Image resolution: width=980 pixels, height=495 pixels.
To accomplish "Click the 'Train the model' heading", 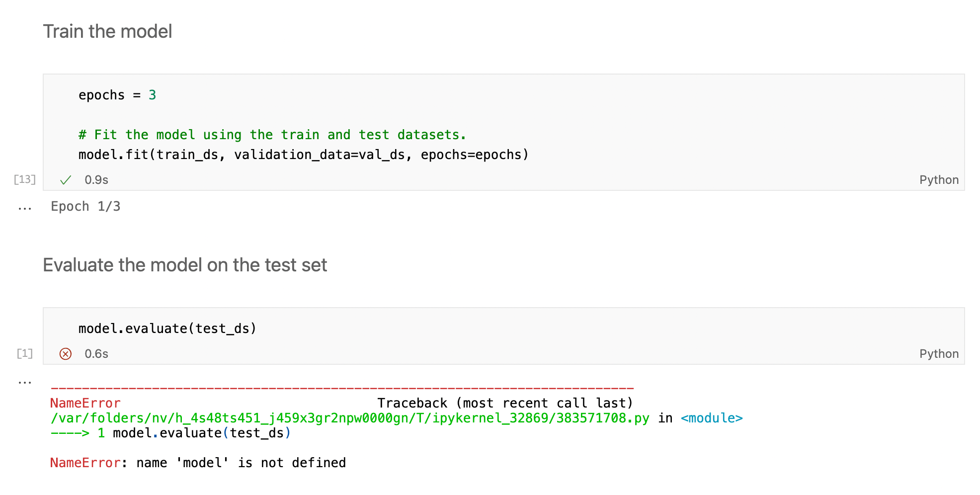I will 107,31.
